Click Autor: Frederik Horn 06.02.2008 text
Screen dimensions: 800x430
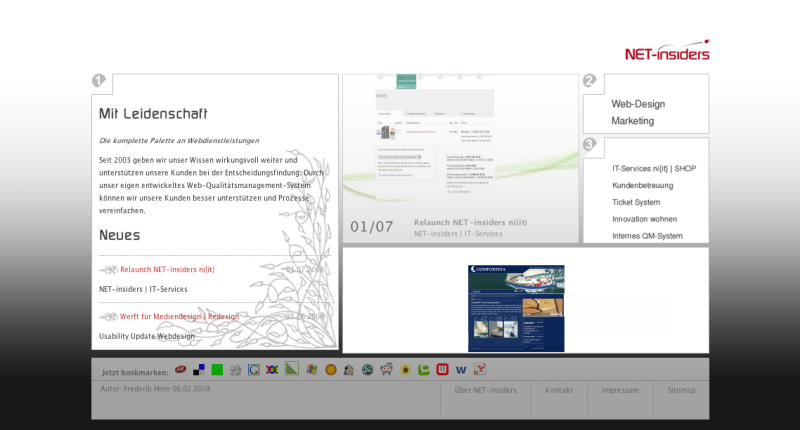click(155, 389)
